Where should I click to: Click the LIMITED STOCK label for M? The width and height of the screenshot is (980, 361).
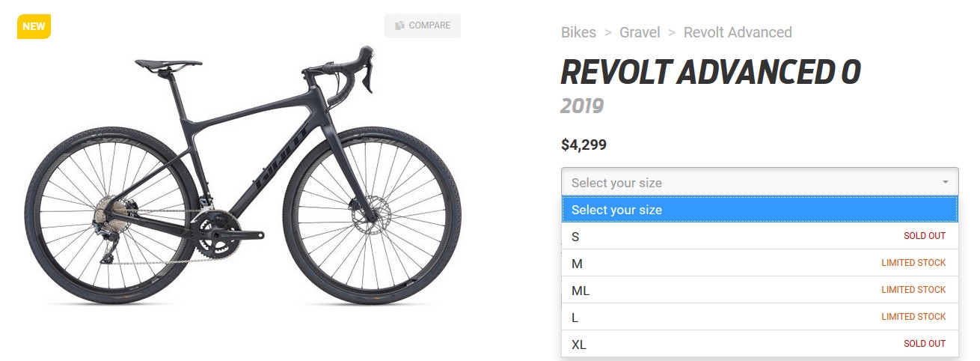coord(913,263)
